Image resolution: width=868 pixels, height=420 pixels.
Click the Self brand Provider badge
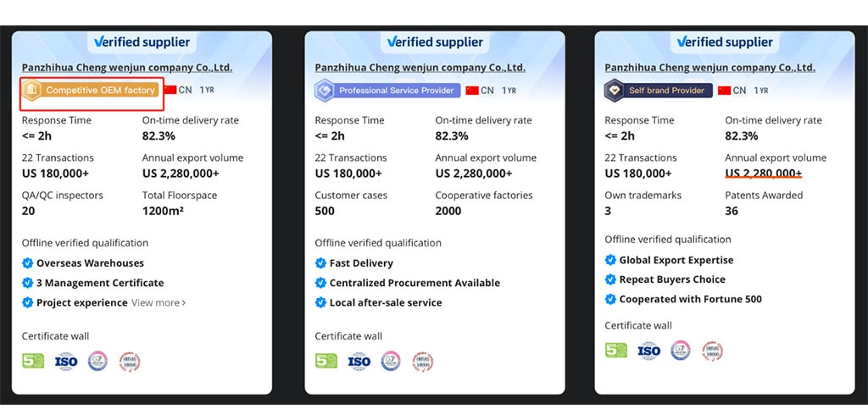(x=658, y=91)
